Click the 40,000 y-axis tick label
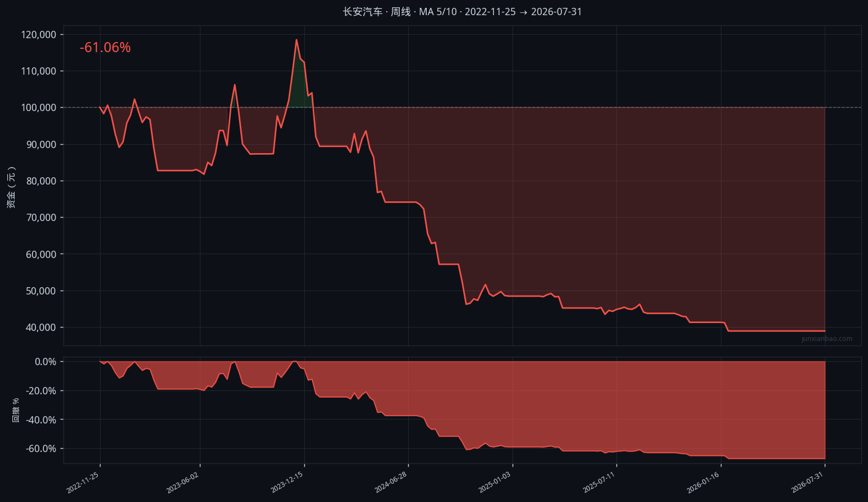Image resolution: width=868 pixels, height=502 pixels. [41, 328]
